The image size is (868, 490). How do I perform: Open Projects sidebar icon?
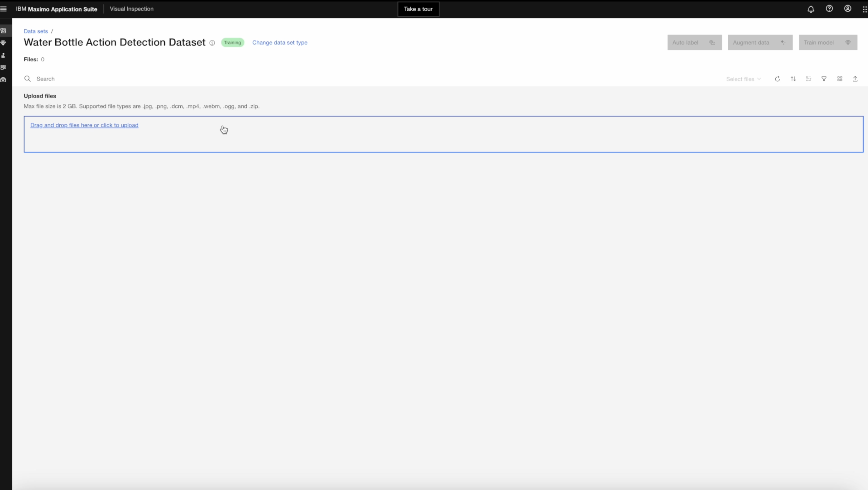pyautogui.click(x=3, y=67)
